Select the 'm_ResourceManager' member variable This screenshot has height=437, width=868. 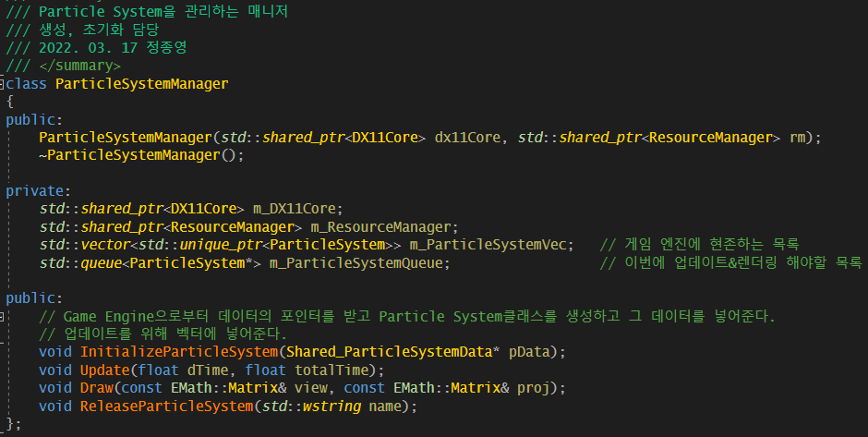click(x=380, y=227)
